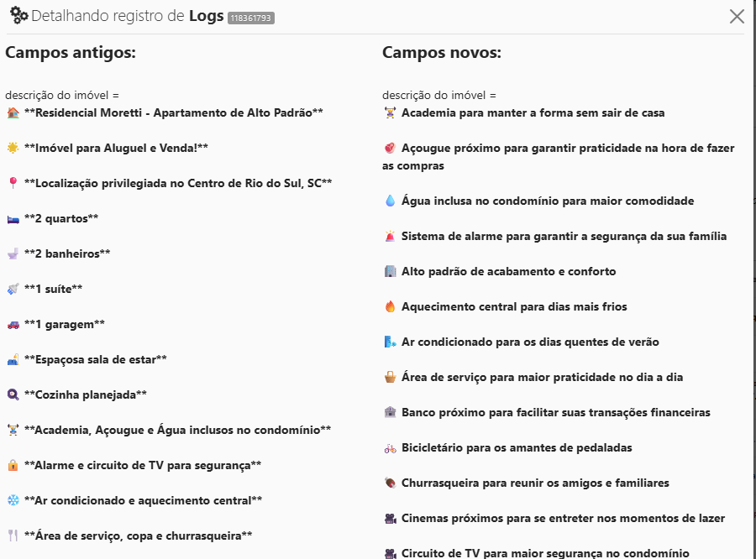Click the padlock emoji beside Alarme e circuito

(x=13, y=465)
